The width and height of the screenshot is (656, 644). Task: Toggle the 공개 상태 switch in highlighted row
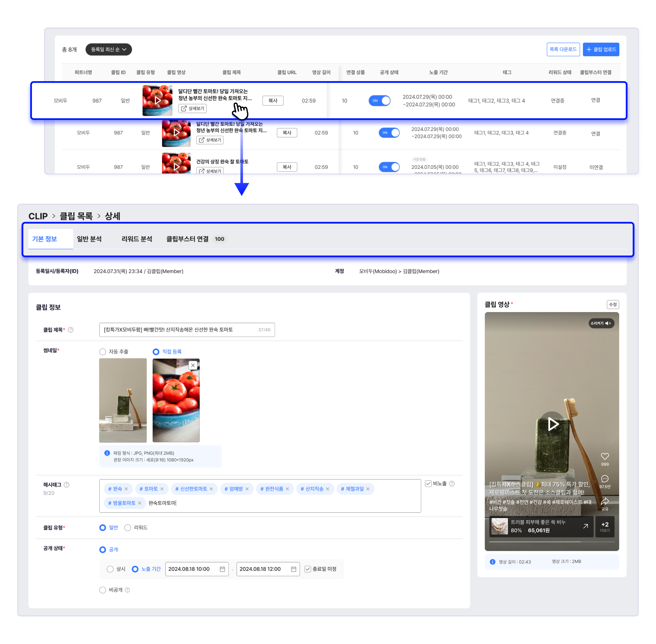[379, 100]
